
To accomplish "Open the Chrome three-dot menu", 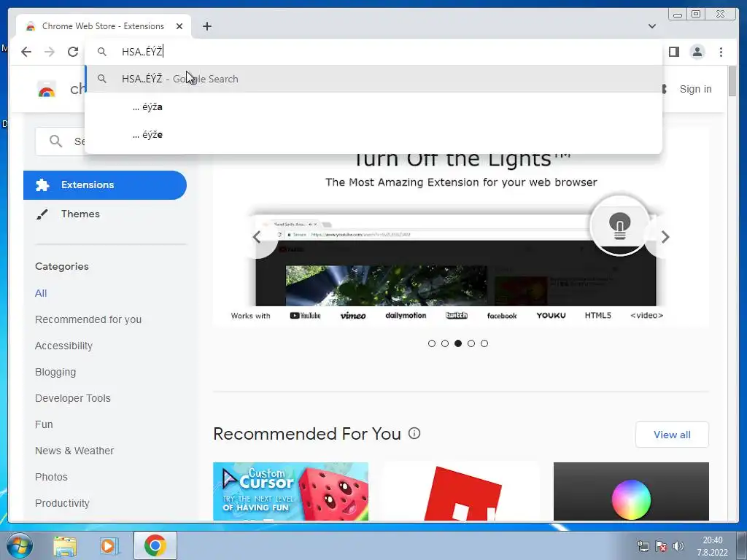I will pos(721,52).
